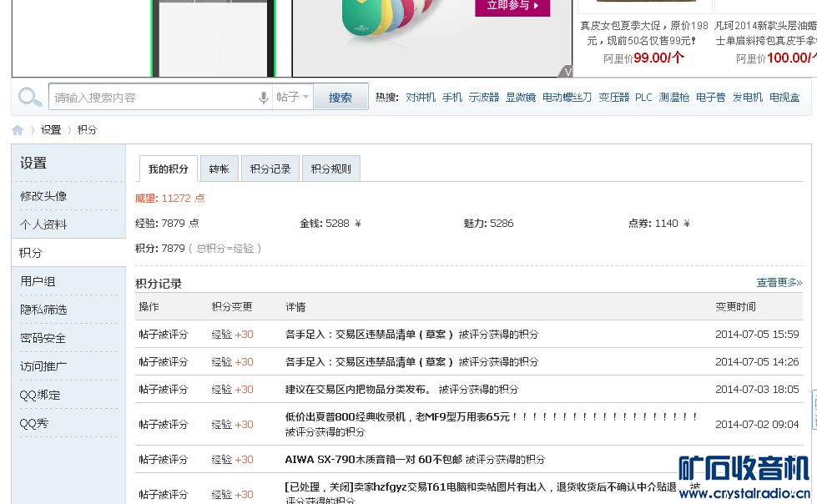Screen dimensions: 817x504
Task: Click hot search link PLC
Action: coord(643,98)
